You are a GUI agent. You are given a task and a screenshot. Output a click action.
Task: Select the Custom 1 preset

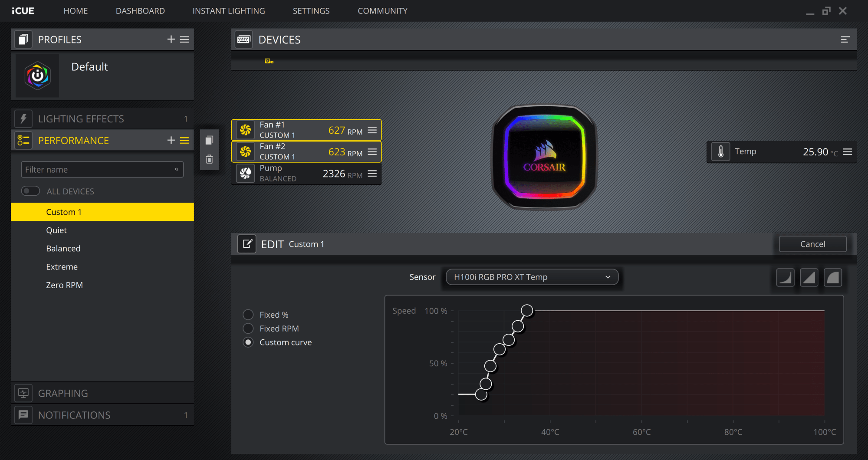click(102, 212)
